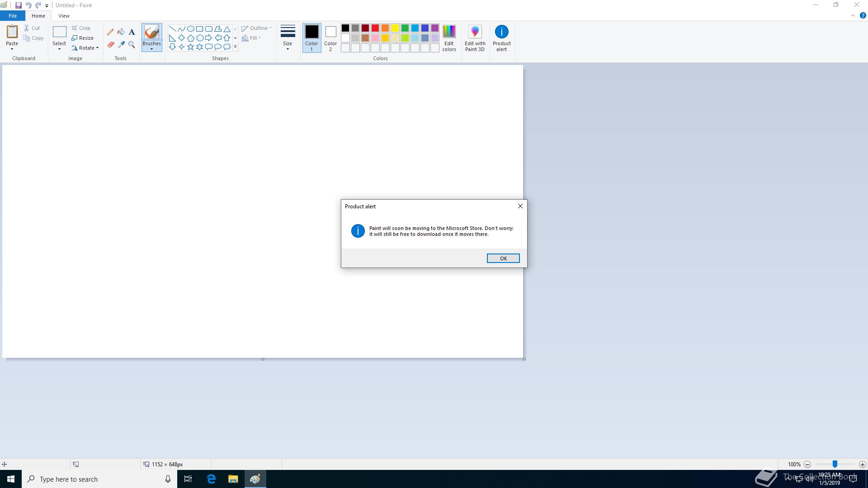Viewport: 868px width, 488px height.
Task: Click OK in Product alert dialog
Action: point(503,258)
